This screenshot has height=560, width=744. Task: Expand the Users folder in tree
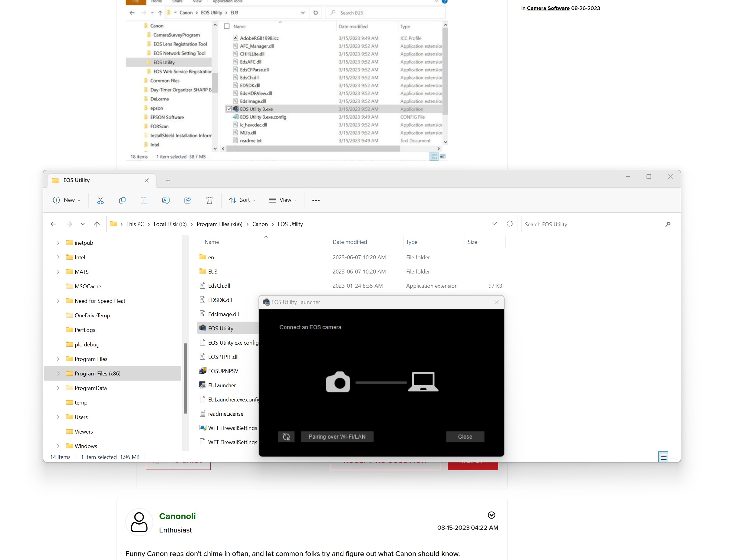pos(58,417)
